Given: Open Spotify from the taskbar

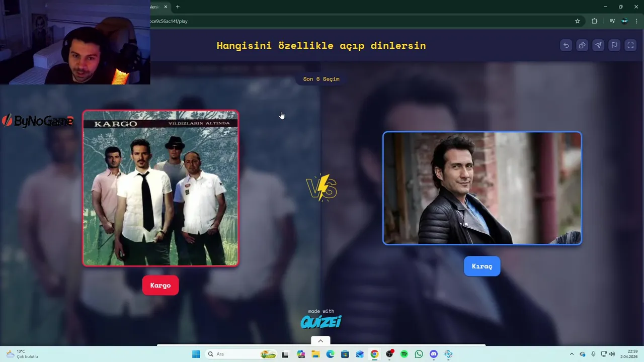Looking at the screenshot, I should tap(404, 354).
